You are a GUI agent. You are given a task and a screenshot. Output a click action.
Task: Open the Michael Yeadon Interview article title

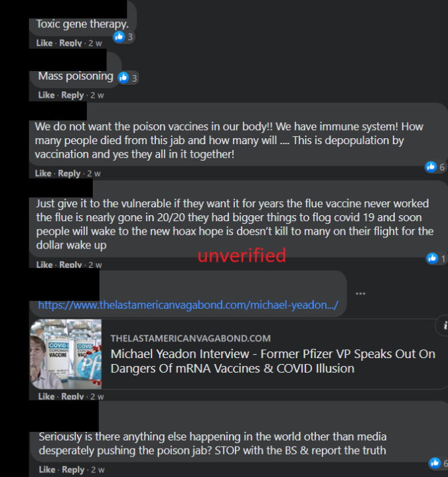273,361
